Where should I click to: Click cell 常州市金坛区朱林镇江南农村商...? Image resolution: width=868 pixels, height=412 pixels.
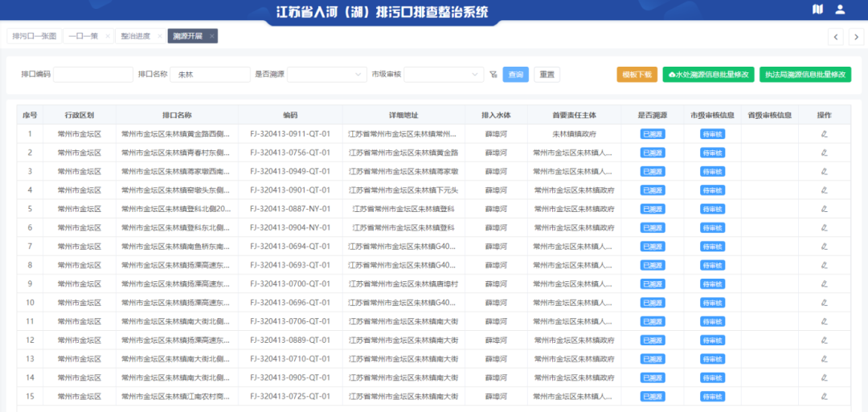(177, 397)
